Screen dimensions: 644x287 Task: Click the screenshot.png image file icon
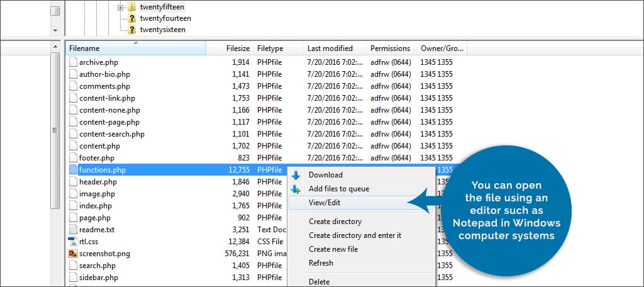click(x=73, y=254)
